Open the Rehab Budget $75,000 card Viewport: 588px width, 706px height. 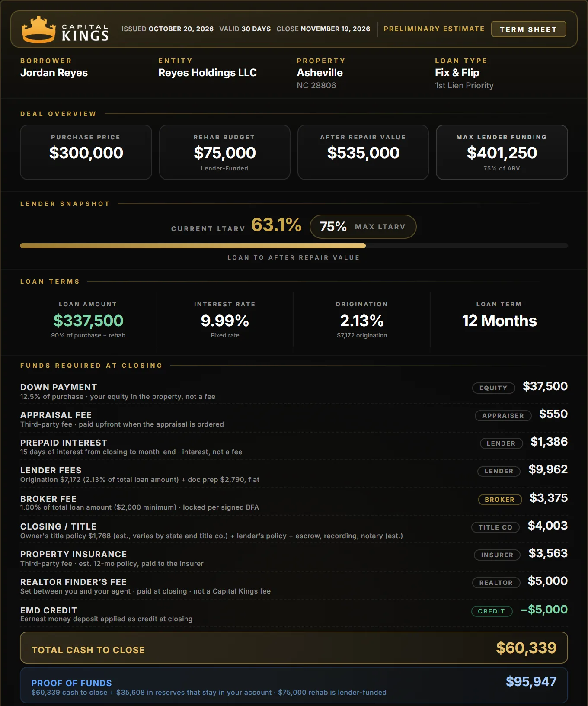225,152
